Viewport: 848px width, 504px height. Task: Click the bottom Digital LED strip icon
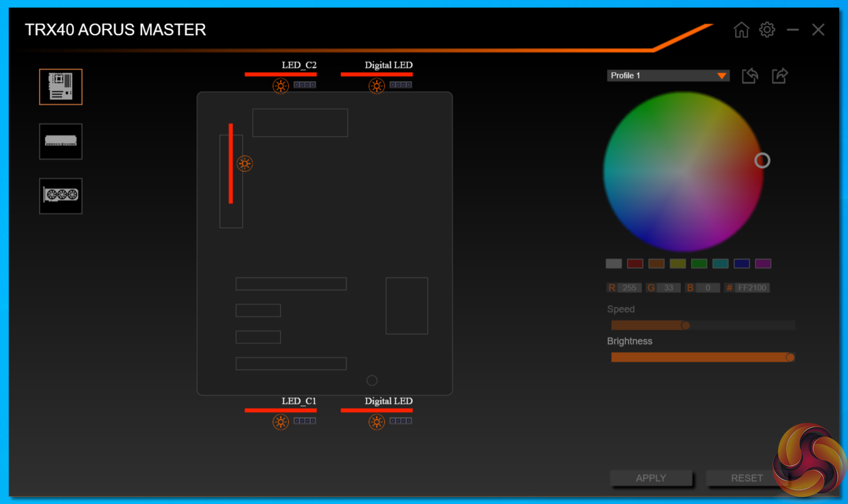pos(401,421)
